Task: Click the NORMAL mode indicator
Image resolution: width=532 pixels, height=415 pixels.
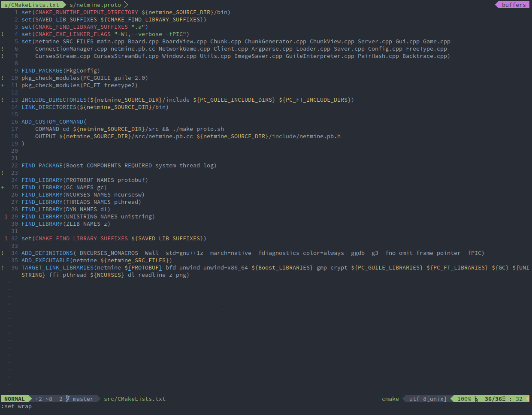Action: point(15,399)
